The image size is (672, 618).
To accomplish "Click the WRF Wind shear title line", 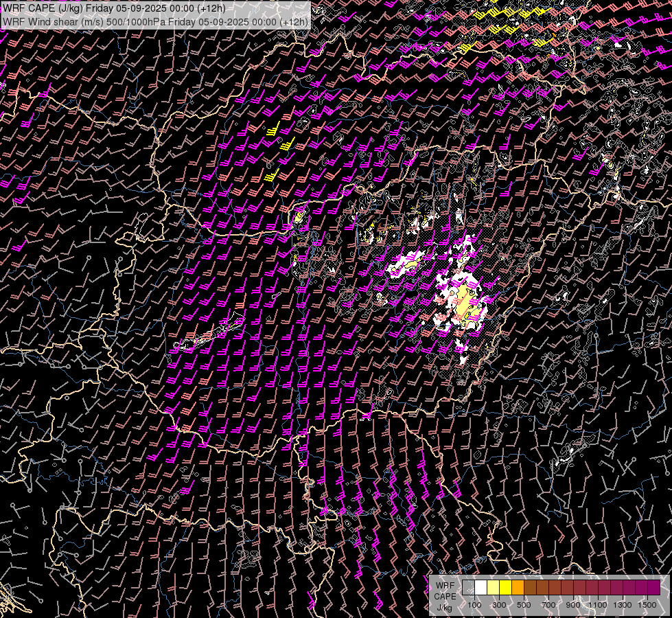I will 155,22.
